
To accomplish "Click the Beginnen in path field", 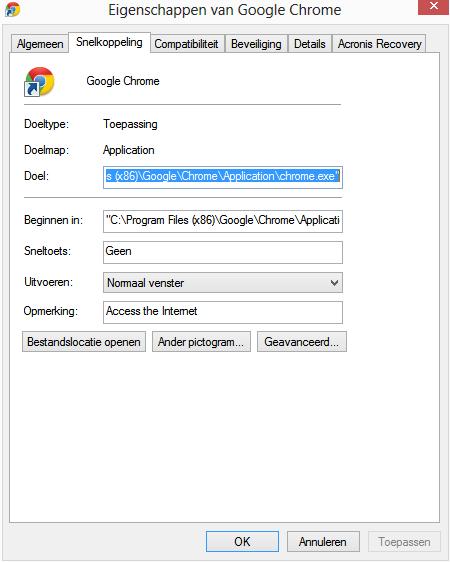I will coord(223,221).
